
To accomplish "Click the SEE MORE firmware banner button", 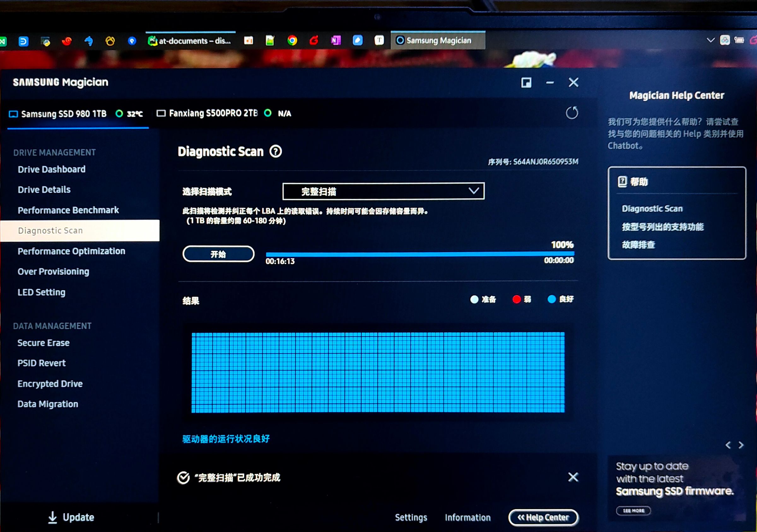I will [x=633, y=511].
